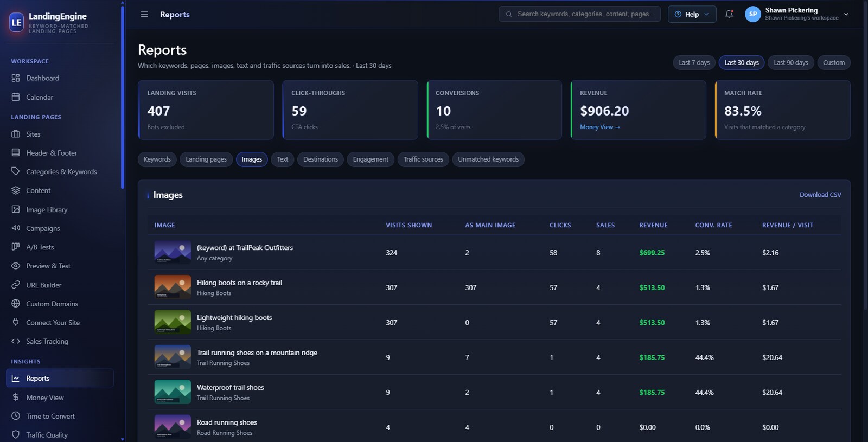This screenshot has width=868, height=442.
Task: Click the Money View dollar icon
Action: pyautogui.click(x=16, y=398)
